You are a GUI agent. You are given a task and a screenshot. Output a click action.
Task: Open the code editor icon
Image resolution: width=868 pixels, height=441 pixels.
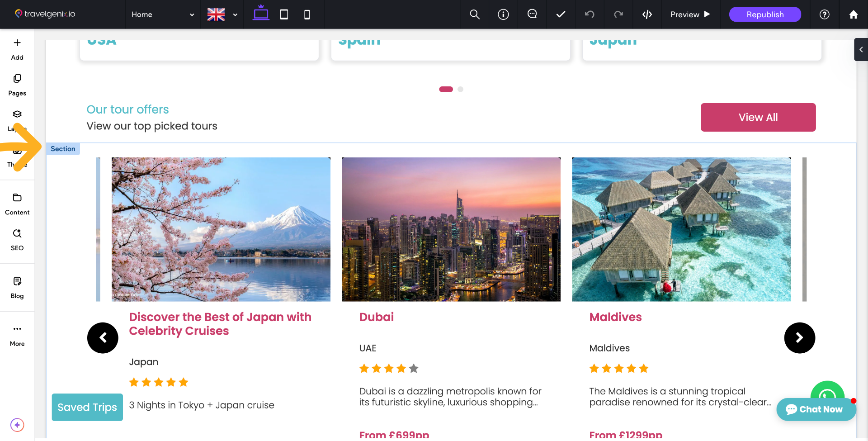pyautogui.click(x=647, y=14)
